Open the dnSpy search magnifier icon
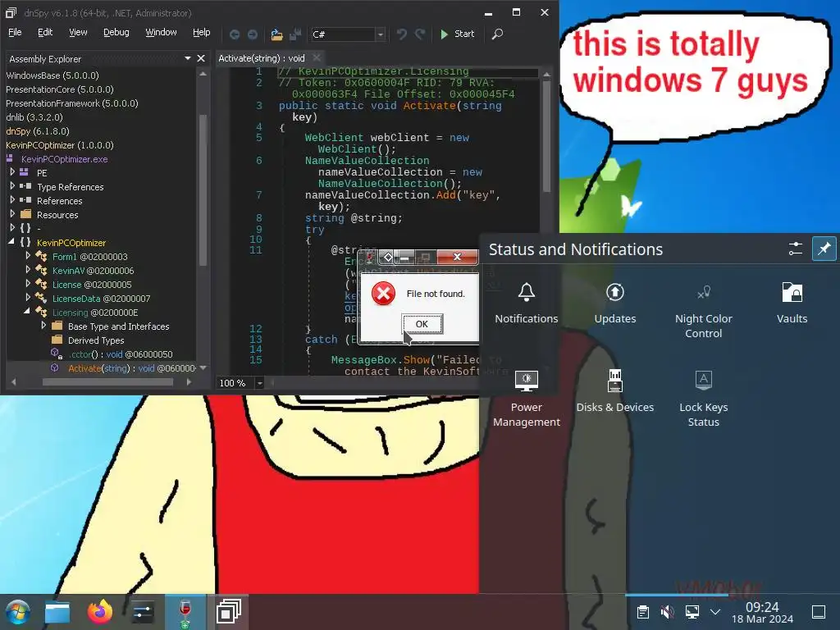The height and width of the screenshot is (630, 840). tap(497, 34)
